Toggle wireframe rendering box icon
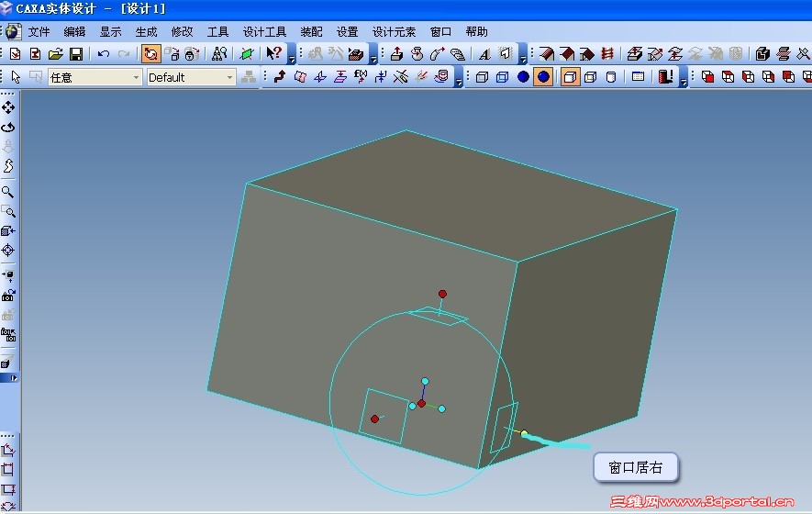Screen dimensions: 812x514 [x=482, y=77]
